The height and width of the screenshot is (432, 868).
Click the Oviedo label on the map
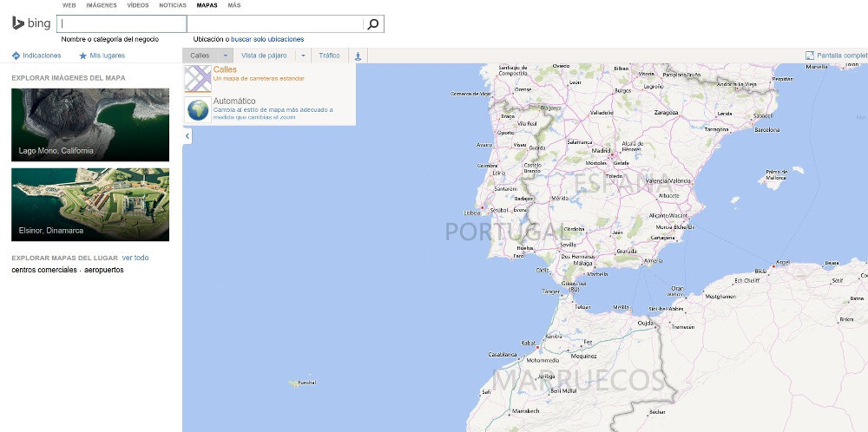[561, 66]
